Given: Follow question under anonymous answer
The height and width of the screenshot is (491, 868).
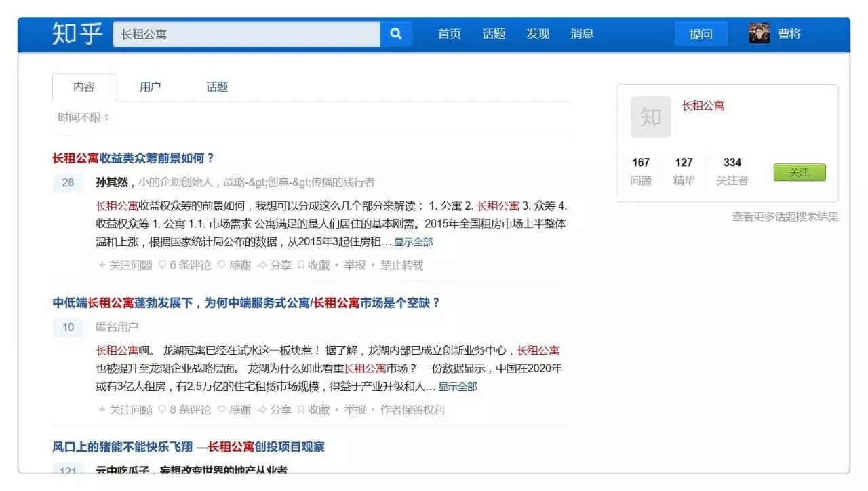Looking at the screenshot, I should click(125, 410).
